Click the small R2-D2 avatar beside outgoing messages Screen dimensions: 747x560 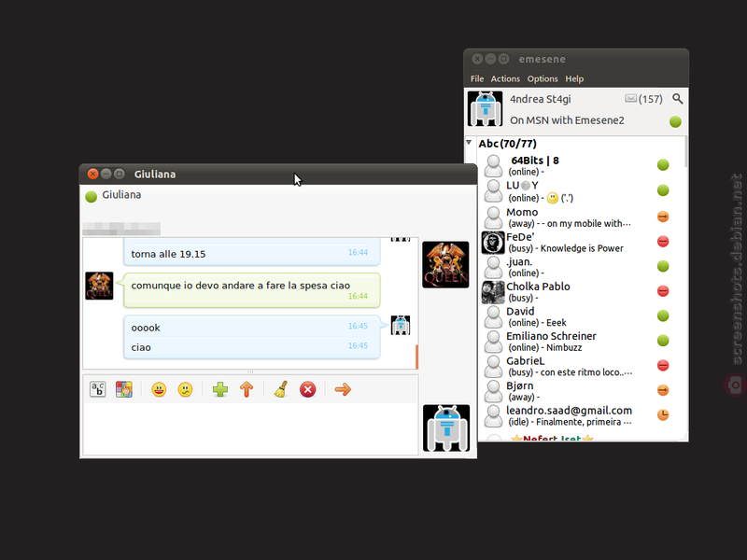pos(401,325)
